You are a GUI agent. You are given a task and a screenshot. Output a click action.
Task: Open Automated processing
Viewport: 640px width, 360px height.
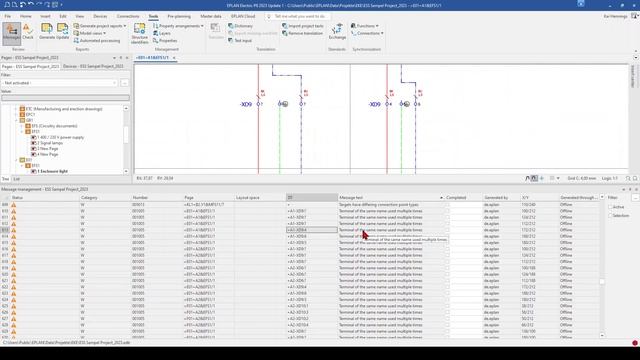point(97,41)
